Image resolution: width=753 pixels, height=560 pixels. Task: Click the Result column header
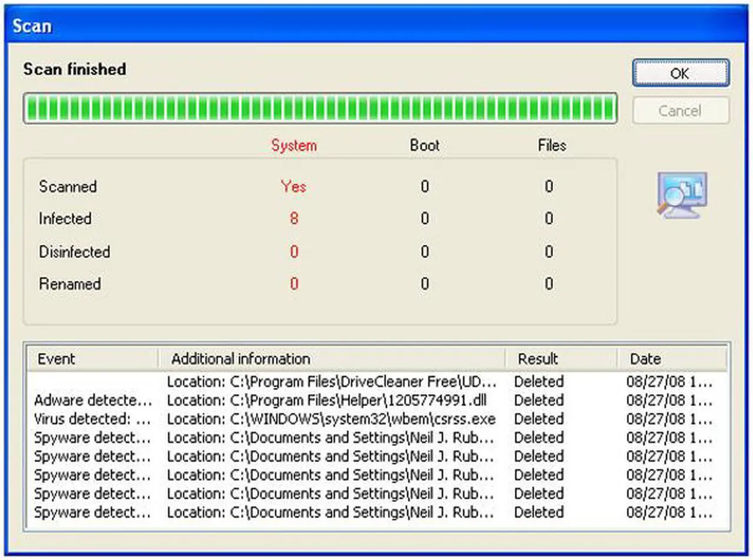point(561,359)
